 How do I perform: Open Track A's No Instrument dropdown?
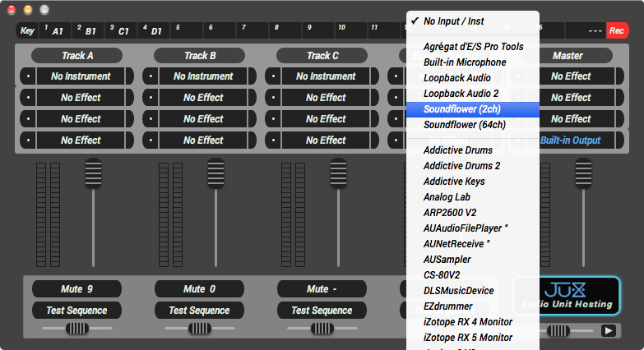(x=81, y=76)
